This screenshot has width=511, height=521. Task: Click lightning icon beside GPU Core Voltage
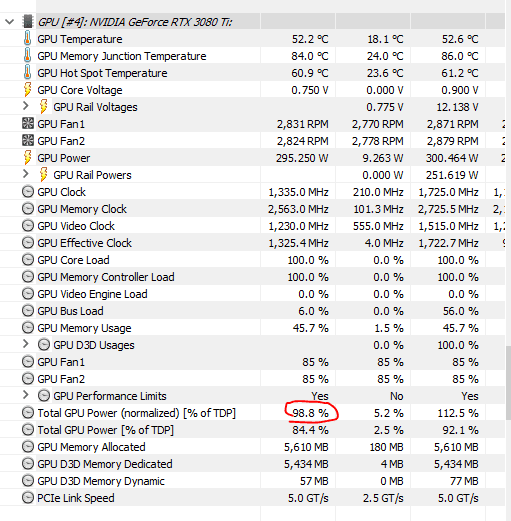tap(28, 89)
